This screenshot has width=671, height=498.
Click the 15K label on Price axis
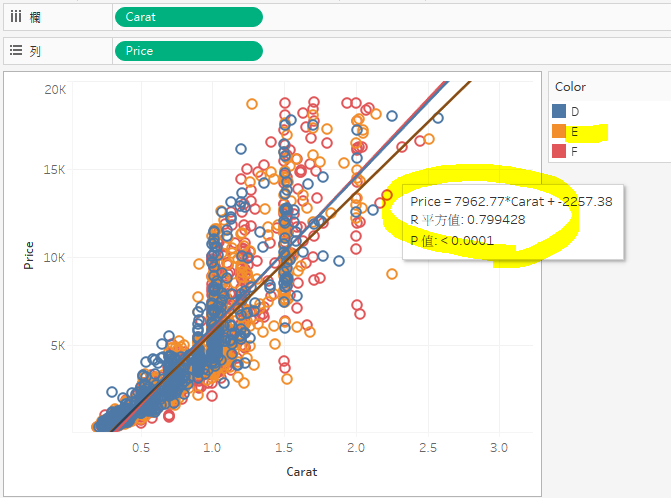click(x=54, y=170)
